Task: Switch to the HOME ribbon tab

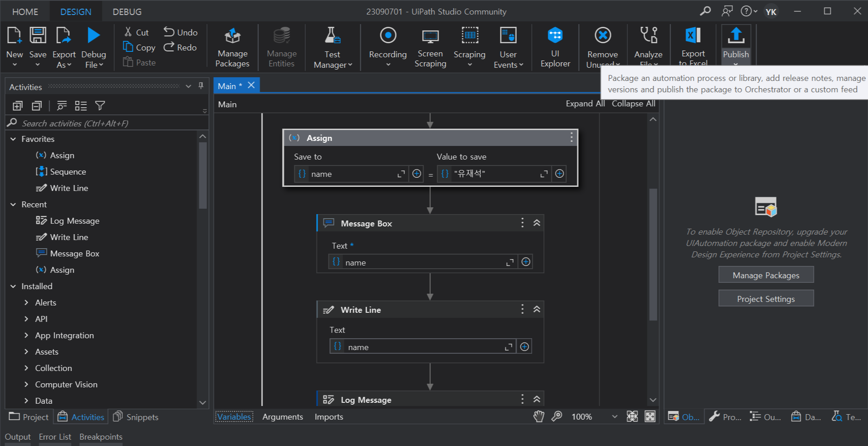Action: coord(25,12)
